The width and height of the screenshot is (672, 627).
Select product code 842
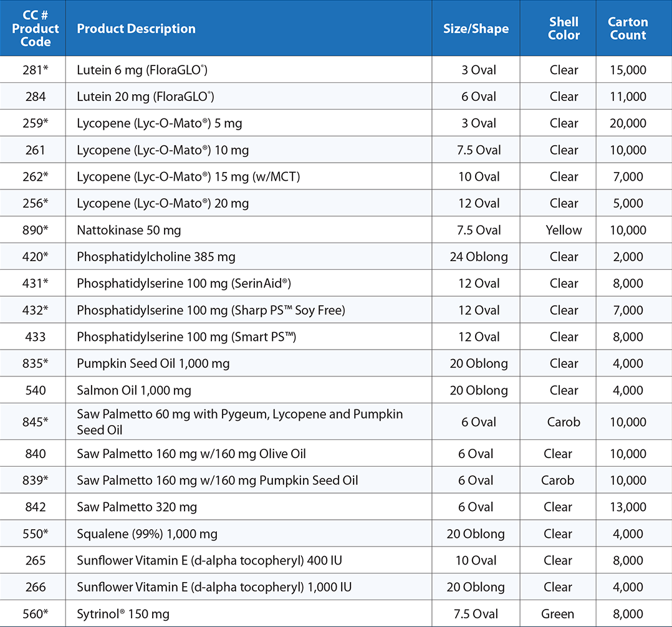35,507
